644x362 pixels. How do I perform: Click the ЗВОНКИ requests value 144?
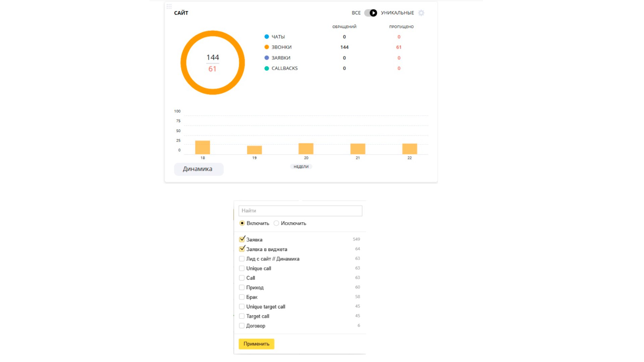pos(344,47)
